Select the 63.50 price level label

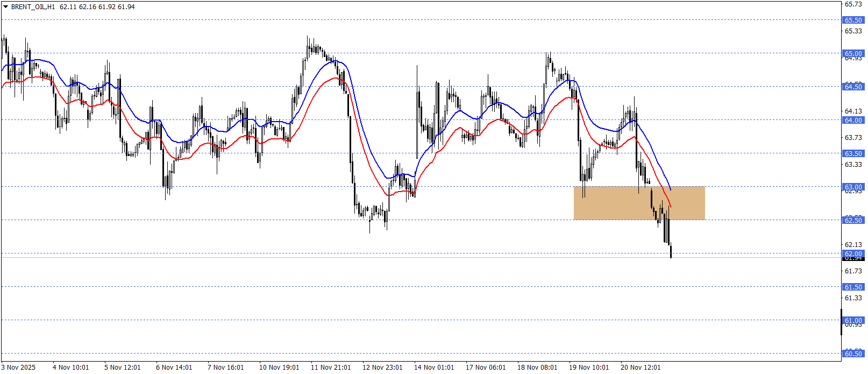click(x=853, y=154)
